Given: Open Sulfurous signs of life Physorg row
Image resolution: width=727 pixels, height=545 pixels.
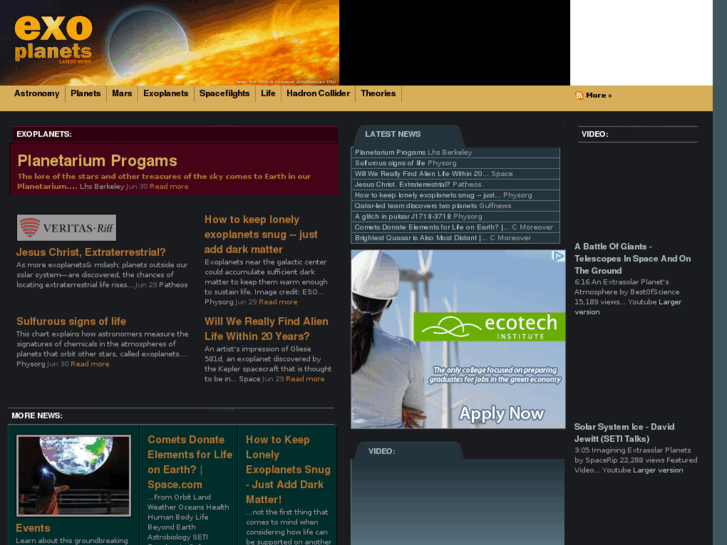Looking at the screenshot, I should (455, 163).
